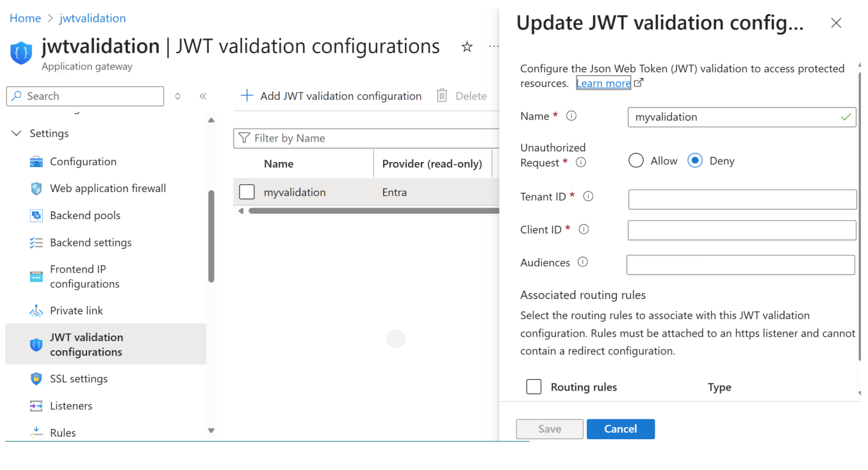Click the Cancel button

click(x=620, y=428)
